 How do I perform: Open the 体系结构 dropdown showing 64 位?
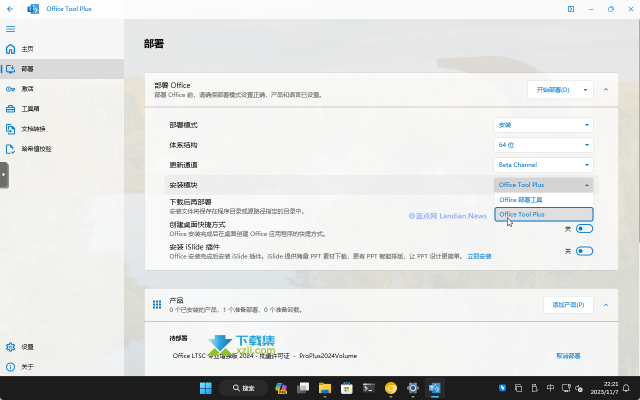pos(543,145)
